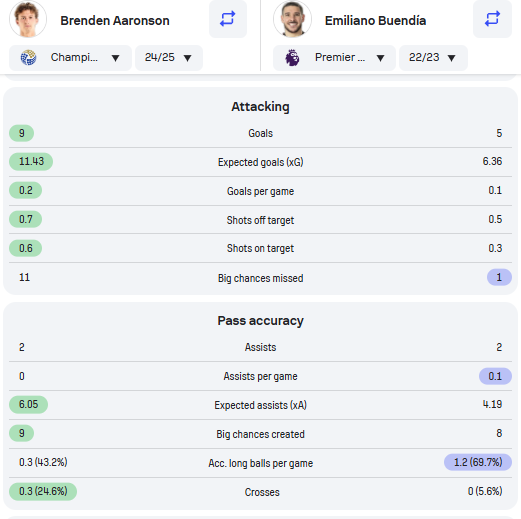Open the 22/23 season dropdown
This screenshot has height=519, width=521.
point(433,58)
